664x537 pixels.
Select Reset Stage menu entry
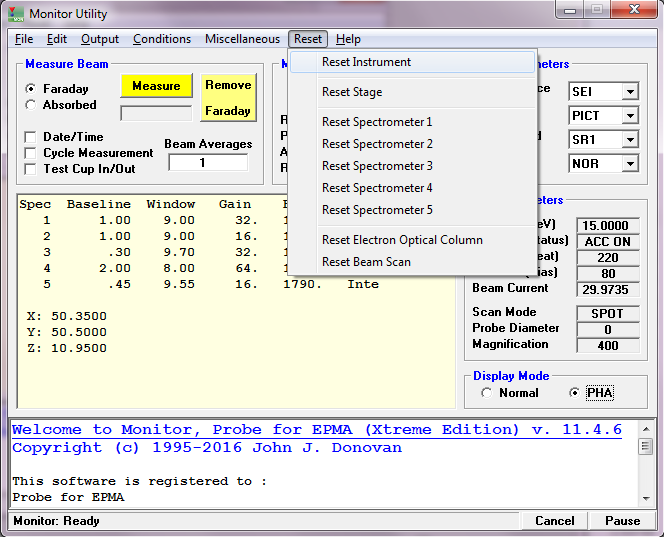click(x=352, y=92)
